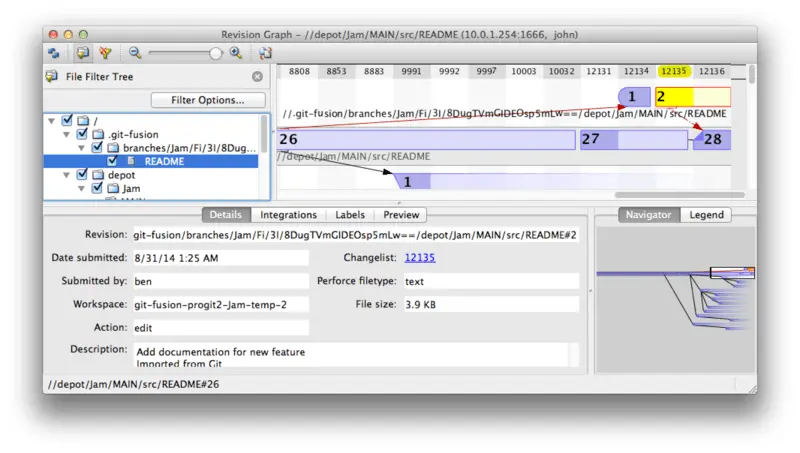The image size is (800, 453).
Task: Uncheck the .git-fusion checkbox
Action: click(82, 134)
